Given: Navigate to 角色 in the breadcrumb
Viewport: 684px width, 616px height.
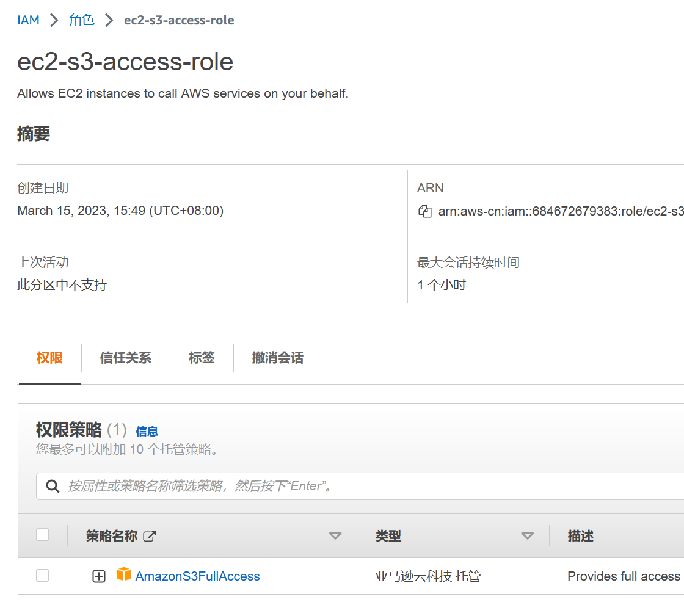Looking at the screenshot, I should pos(82,20).
